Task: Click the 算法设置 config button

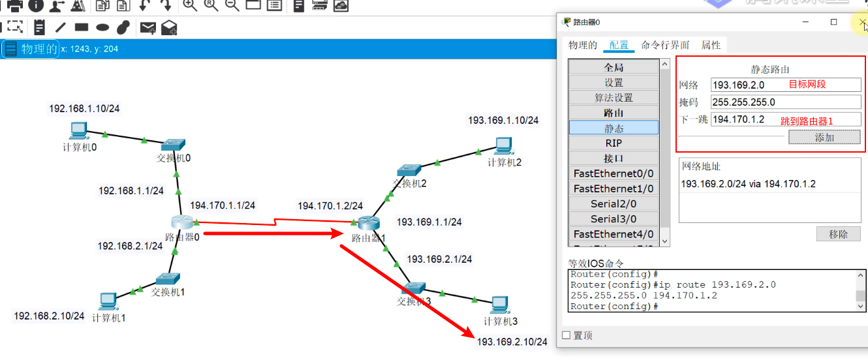Action: point(613,98)
